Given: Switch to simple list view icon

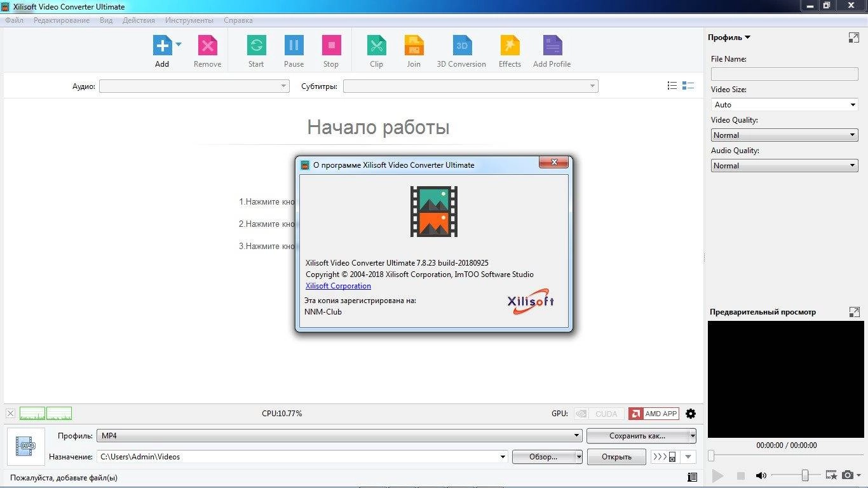Looking at the screenshot, I should coord(672,86).
